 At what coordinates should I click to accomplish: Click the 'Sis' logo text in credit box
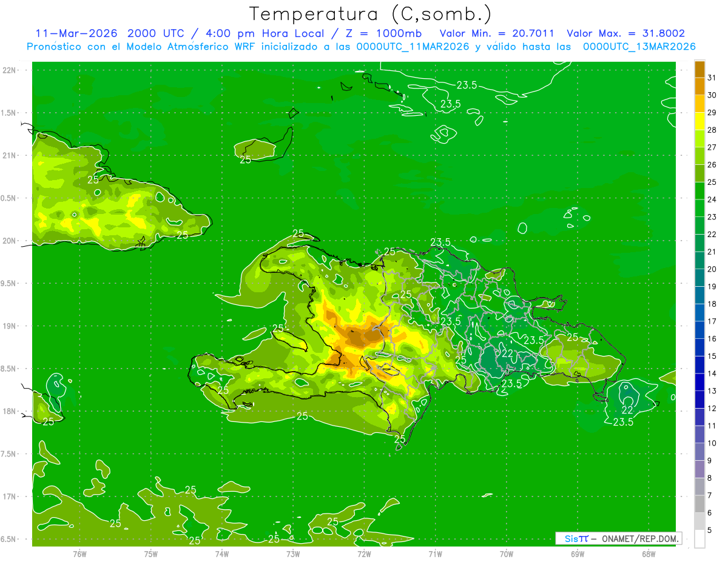pos(570,538)
